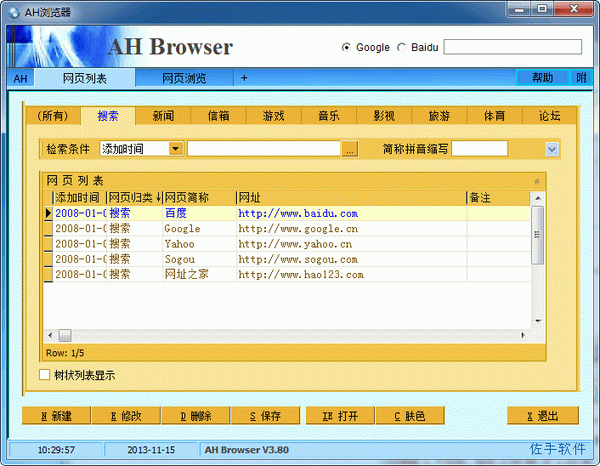
Task: Click the 备注 column header
Action: (x=499, y=198)
